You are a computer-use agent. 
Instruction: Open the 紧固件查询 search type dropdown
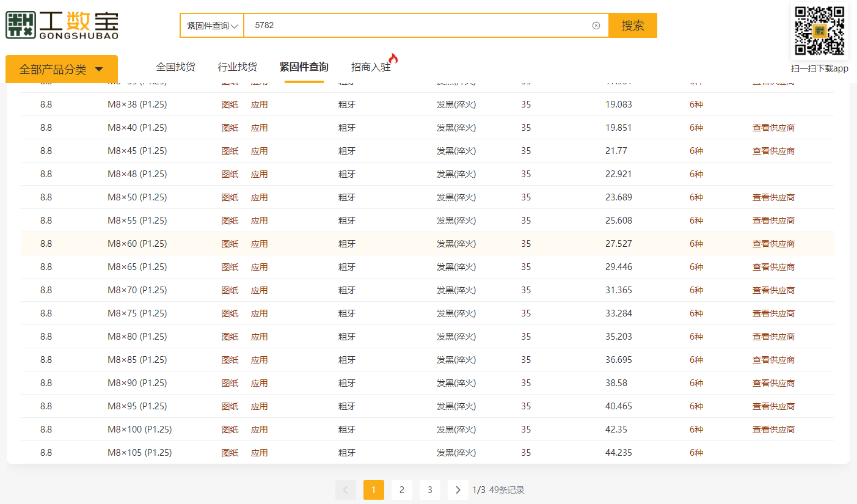212,26
